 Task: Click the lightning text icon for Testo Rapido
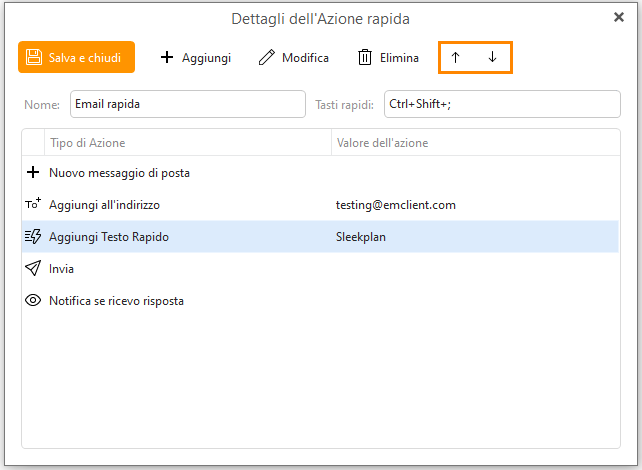coord(33,236)
